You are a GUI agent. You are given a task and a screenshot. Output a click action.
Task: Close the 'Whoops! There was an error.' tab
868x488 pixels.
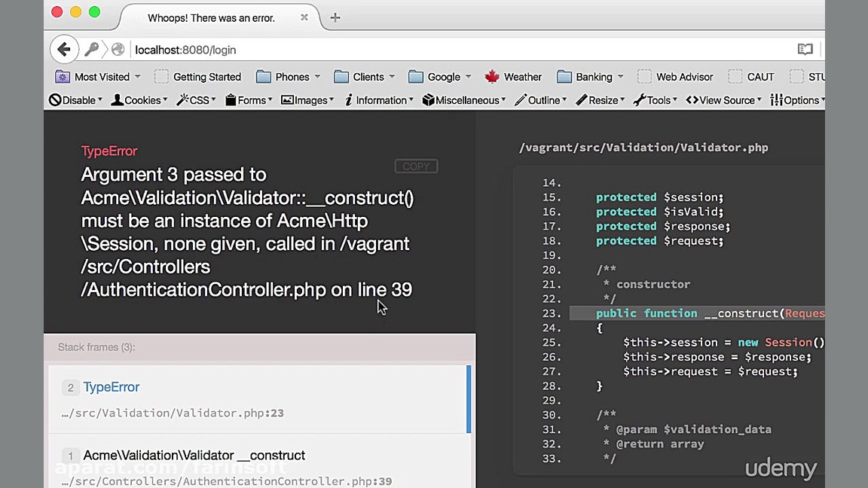click(304, 17)
